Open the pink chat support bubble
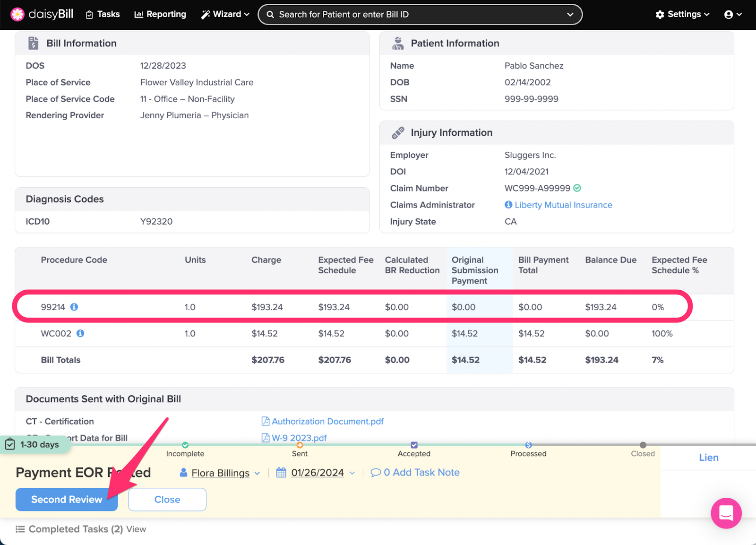Screen dimensions: 756x545 tap(726, 513)
